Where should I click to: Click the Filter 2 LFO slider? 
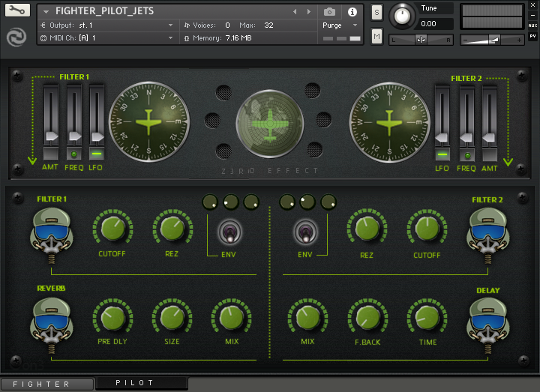click(442, 116)
